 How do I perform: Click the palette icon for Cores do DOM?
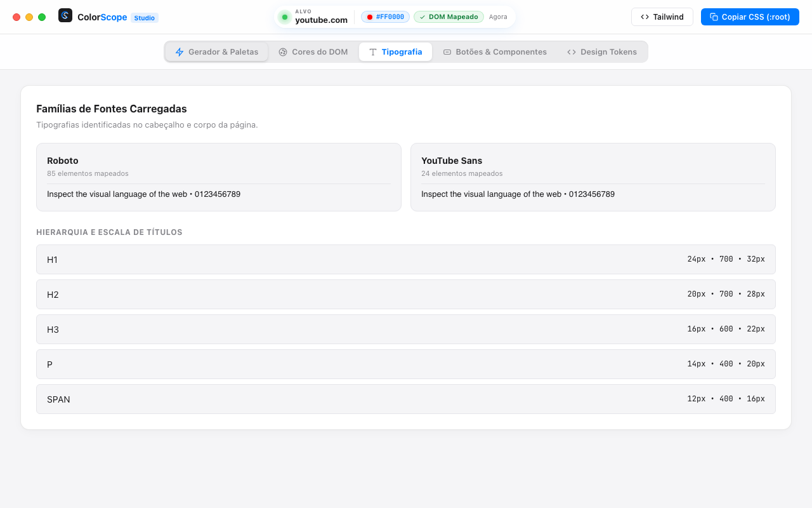[x=283, y=52]
